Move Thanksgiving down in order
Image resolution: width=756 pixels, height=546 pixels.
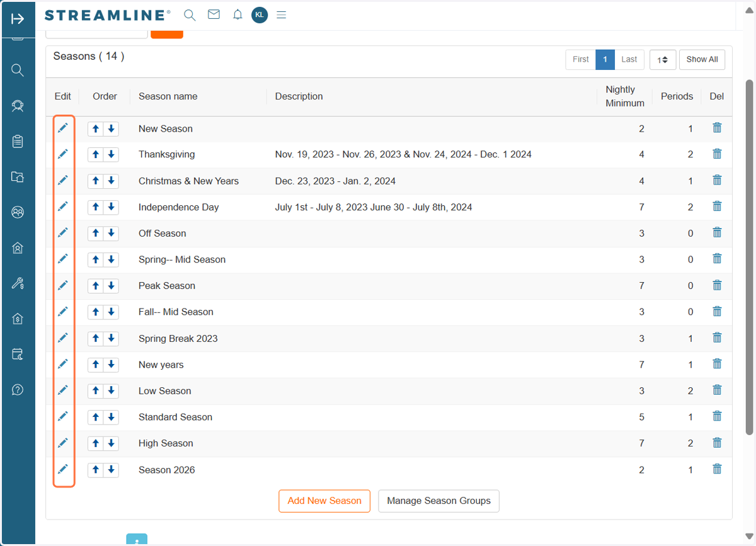pyautogui.click(x=112, y=154)
